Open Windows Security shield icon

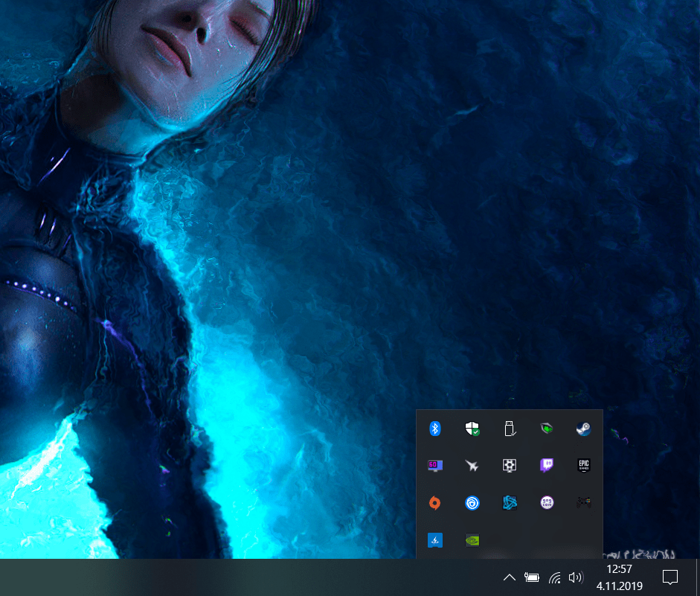pyautogui.click(x=472, y=429)
